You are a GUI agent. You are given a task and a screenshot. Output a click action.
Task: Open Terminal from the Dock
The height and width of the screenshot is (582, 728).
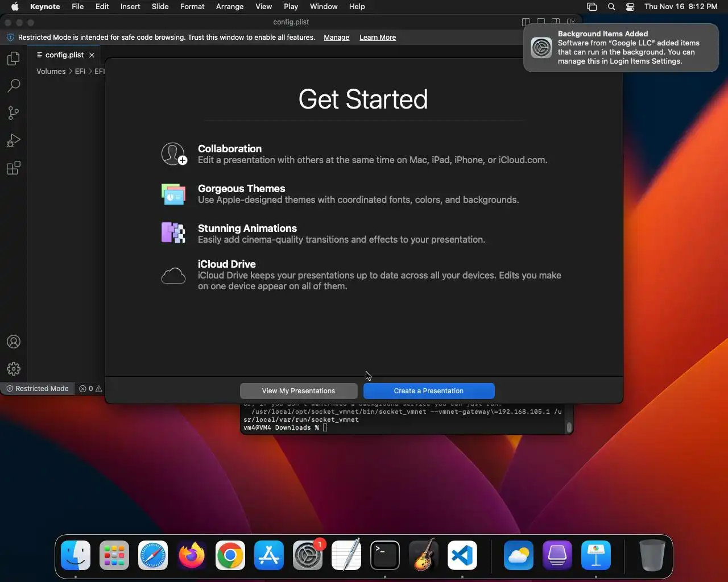tap(385, 555)
